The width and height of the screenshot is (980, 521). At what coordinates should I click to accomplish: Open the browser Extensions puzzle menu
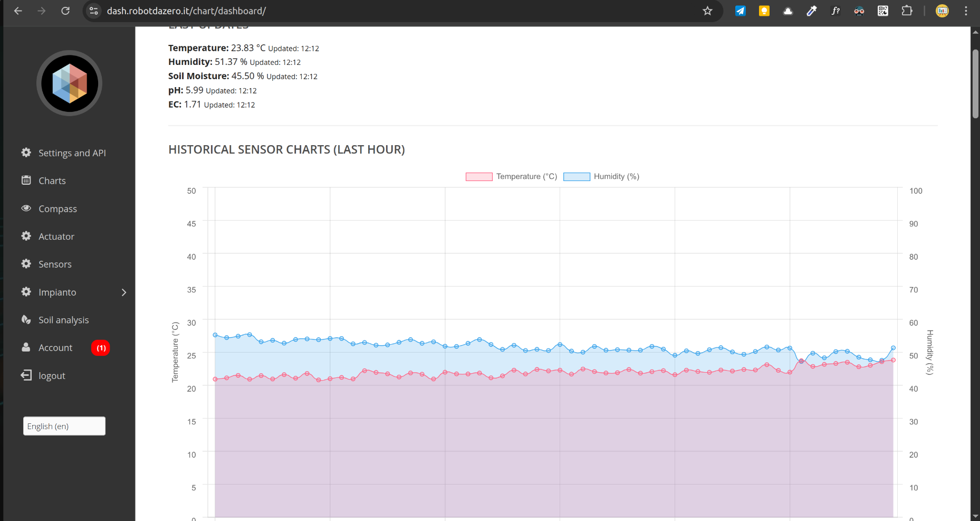pyautogui.click(x=907, y=11)
